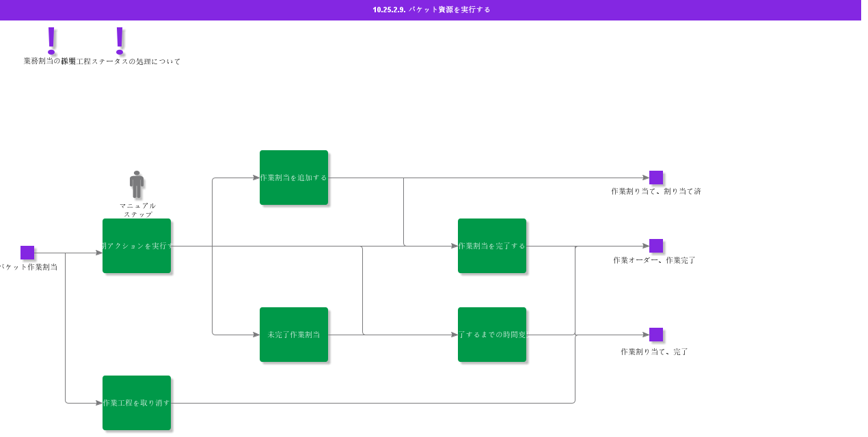Click the 工程ステータスの処理について note label

(x=129, y=61)
